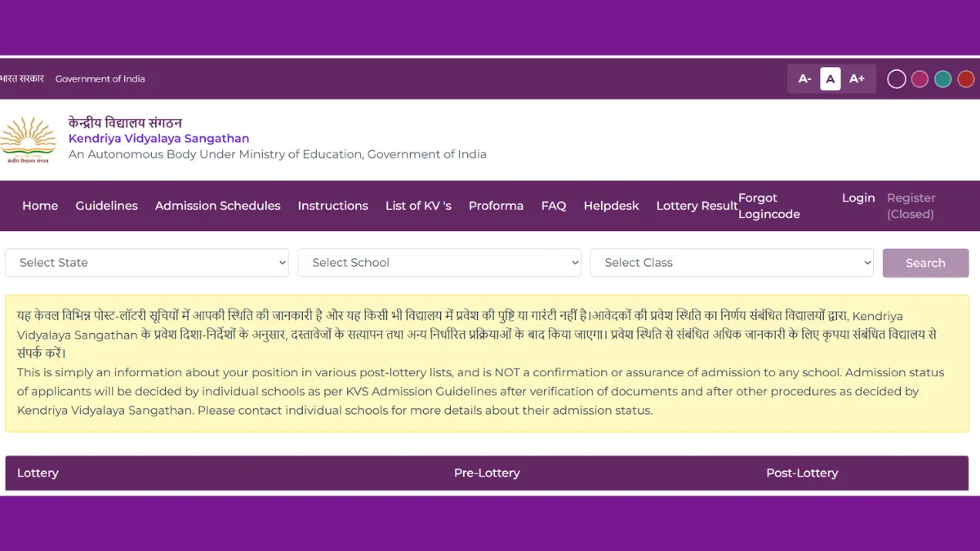Viewport: 980px width, 551px height.
Task: Expand the Select School dropdown
Action: 439,263
